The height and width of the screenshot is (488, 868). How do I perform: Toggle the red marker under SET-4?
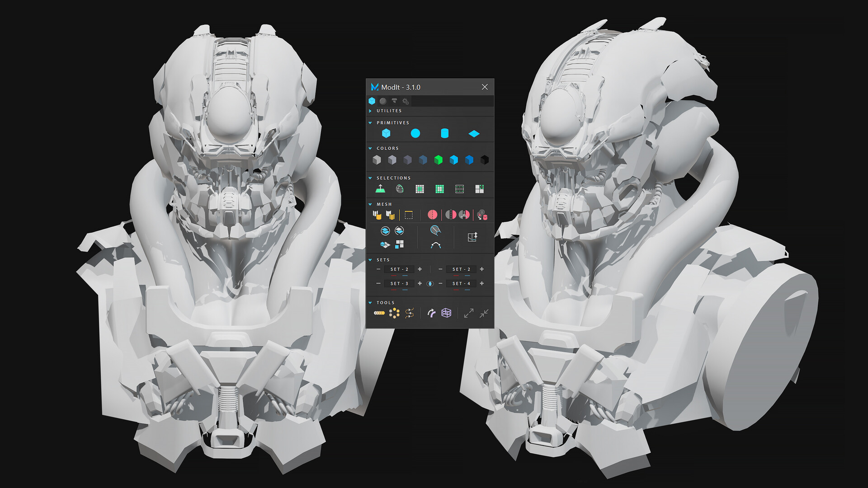455,290
